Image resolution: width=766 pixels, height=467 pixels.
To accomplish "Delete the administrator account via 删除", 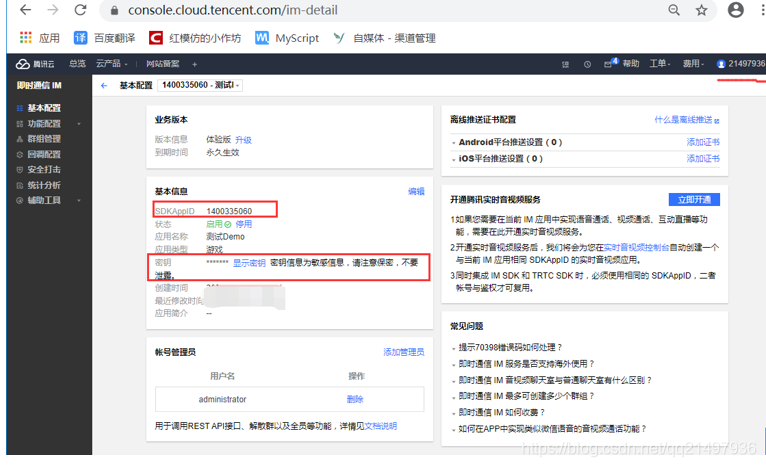I will click(355, 399).
